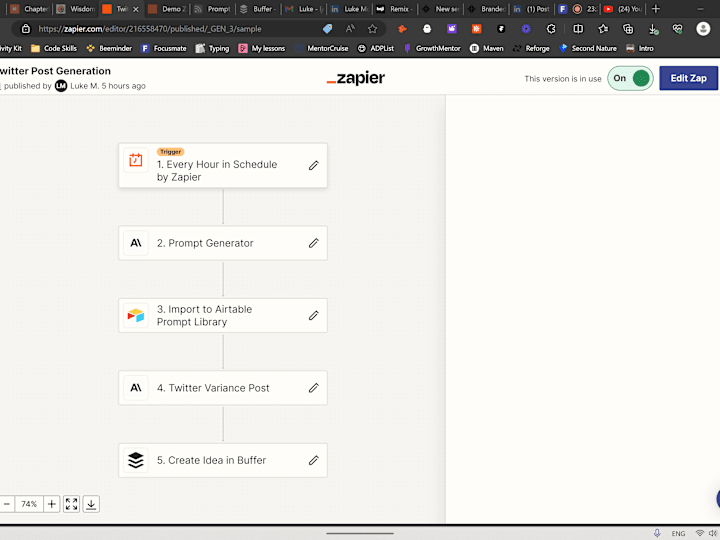The width and height of the screenshot is (720, 540).
Task: Switch to the Demo Z browser tab
Action: pos(168,9)
